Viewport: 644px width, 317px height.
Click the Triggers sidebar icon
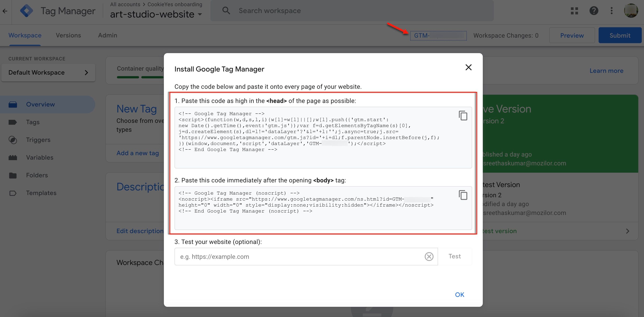13,140
